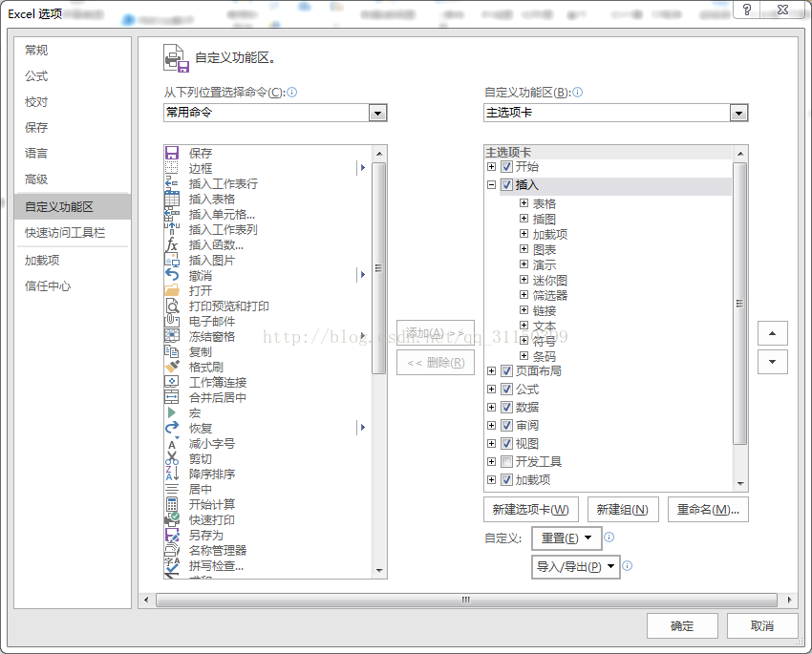Uncheck the 数据 tab checkbox

click(x=507, y=407)
